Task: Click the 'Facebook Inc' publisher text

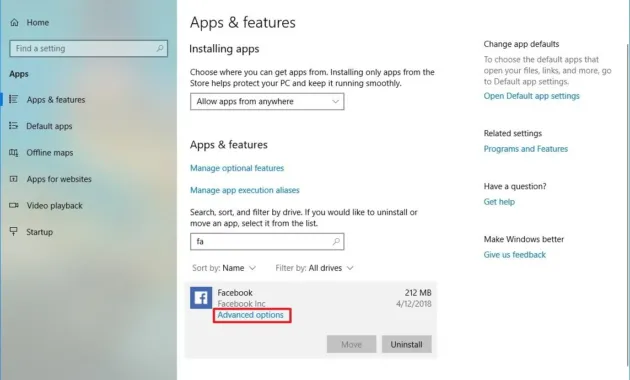Action: click(x=241, y=304)
